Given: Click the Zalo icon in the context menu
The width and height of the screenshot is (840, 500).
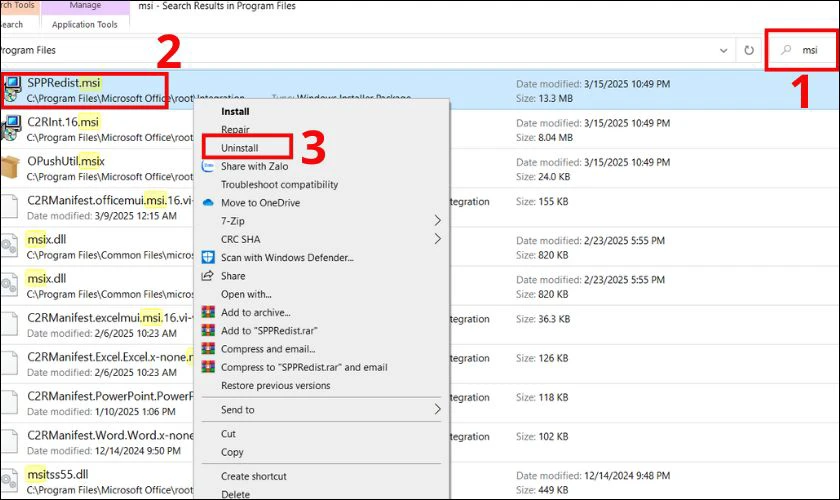Looking at the screenshot, I should [x=208, y=166].
